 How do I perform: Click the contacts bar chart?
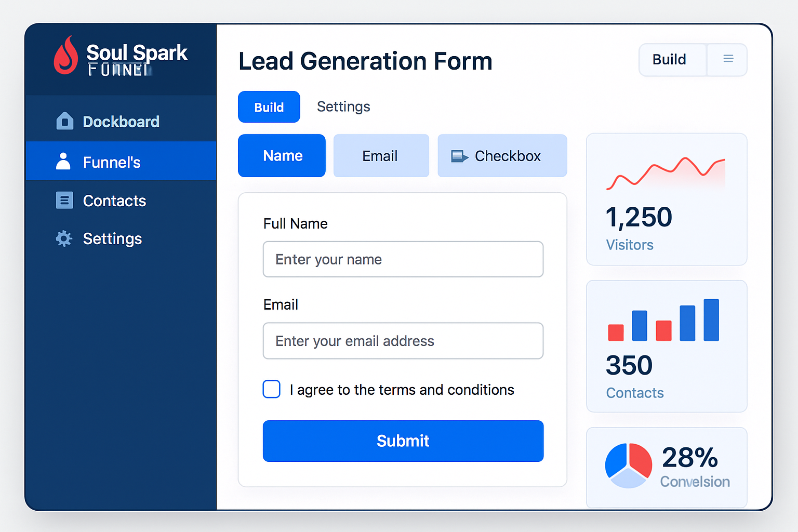pyautogui.click(x=663, y=320)
